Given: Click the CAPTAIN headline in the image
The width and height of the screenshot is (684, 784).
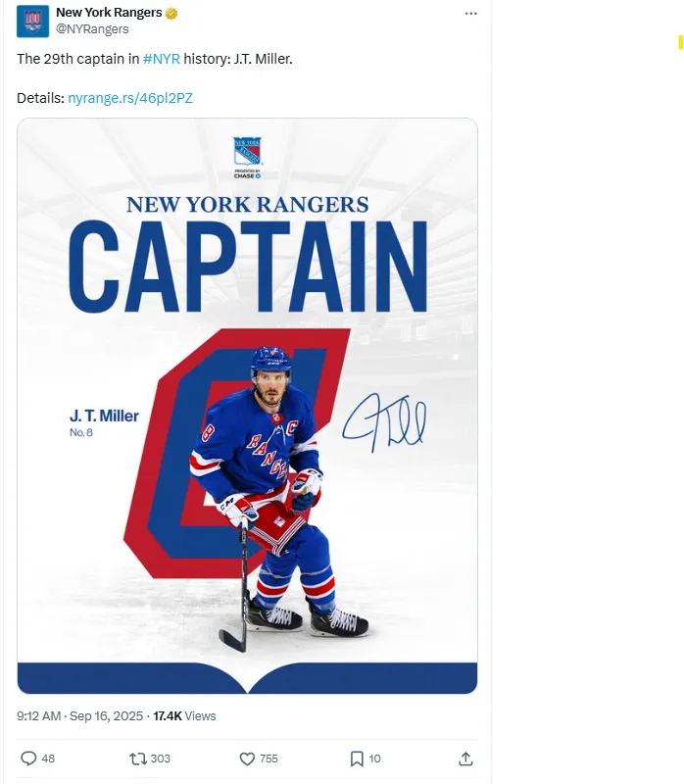Looking at the screenshot, I should (248, 267).
